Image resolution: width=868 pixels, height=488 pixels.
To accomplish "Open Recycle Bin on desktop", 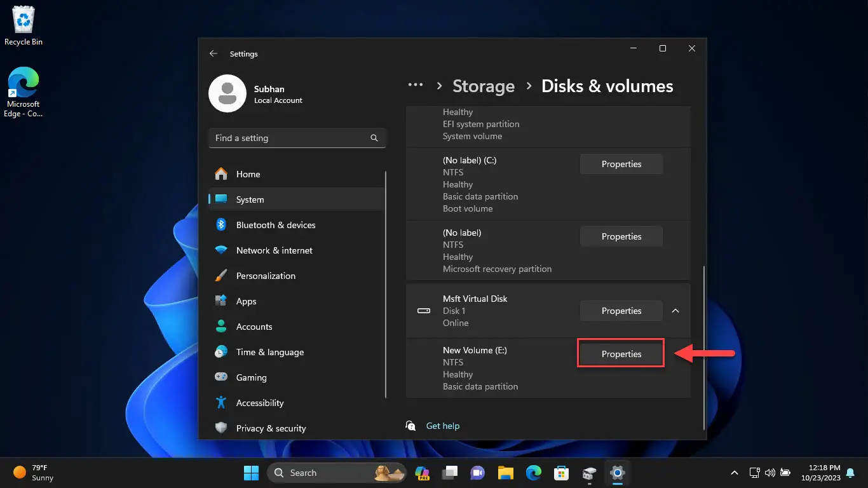I will coord(24,25).
